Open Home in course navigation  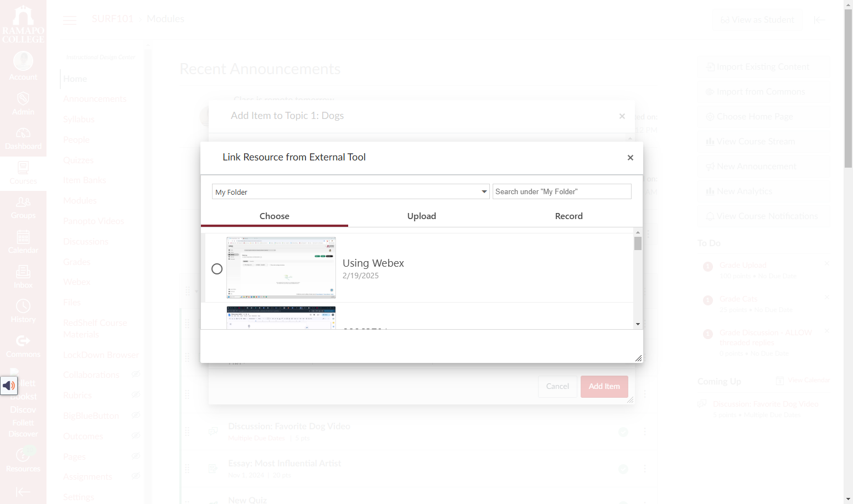75,79
